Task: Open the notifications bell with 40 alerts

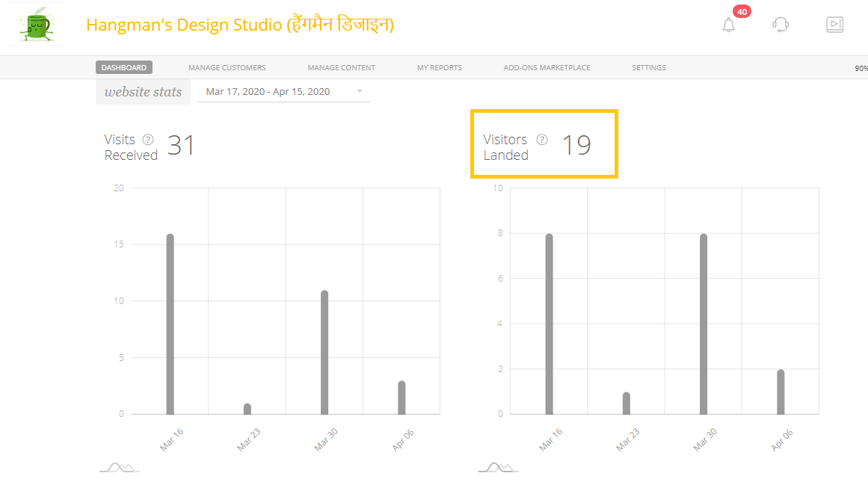Action: point(728,25)
